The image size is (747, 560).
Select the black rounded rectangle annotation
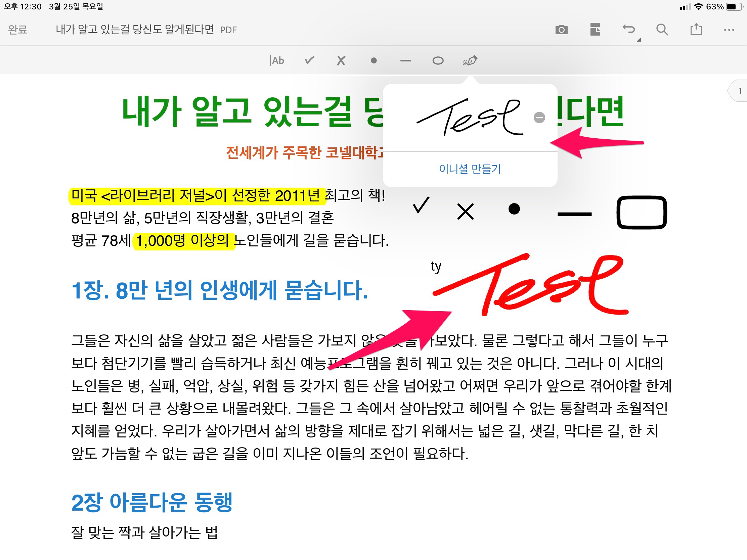[642, 213]
